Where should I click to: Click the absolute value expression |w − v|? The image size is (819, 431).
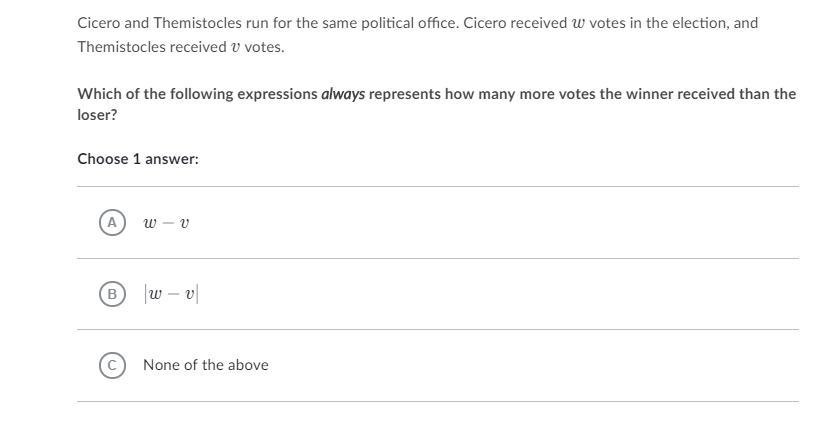click(171, 294)
